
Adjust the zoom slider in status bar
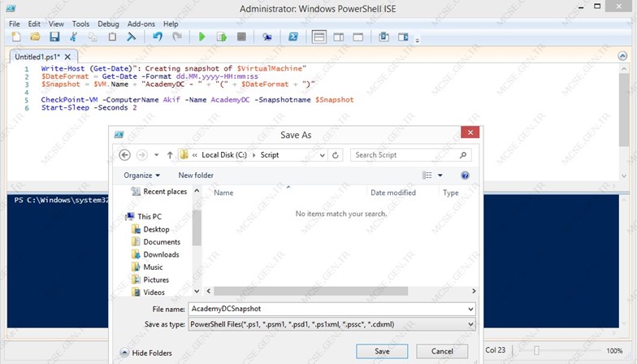(x=536, y=350)
